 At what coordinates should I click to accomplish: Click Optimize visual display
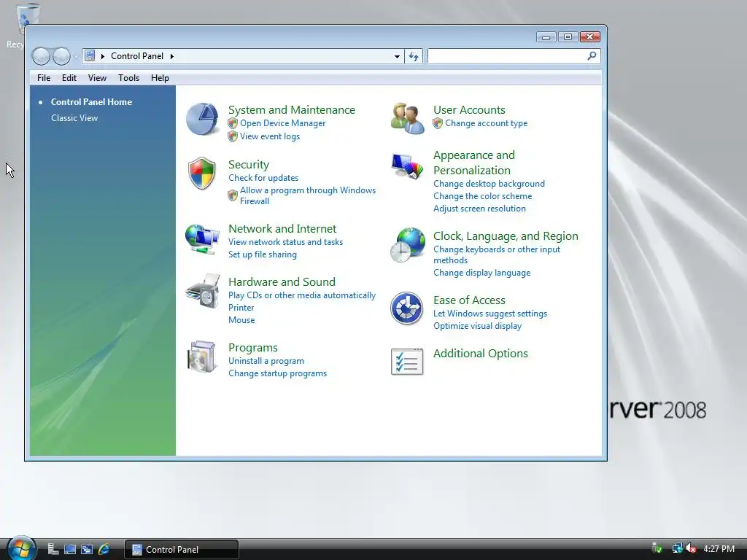(477, 326)
